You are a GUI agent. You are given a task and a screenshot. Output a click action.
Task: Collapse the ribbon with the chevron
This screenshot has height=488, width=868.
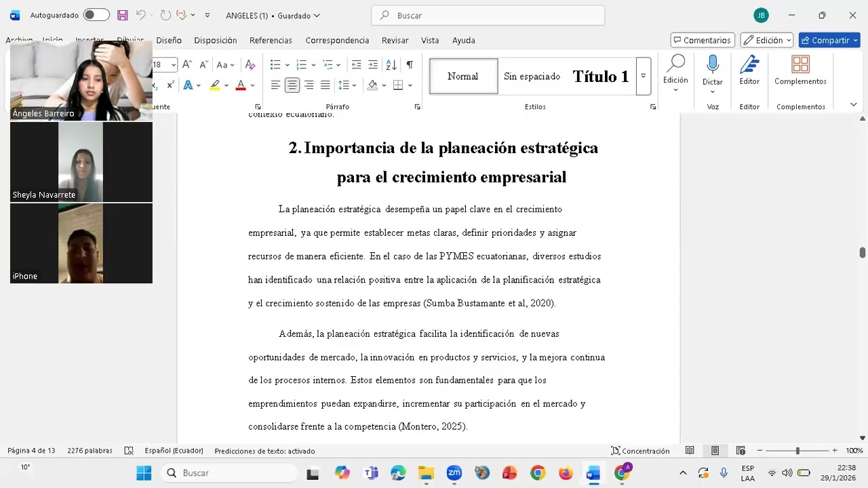[854, 105]
